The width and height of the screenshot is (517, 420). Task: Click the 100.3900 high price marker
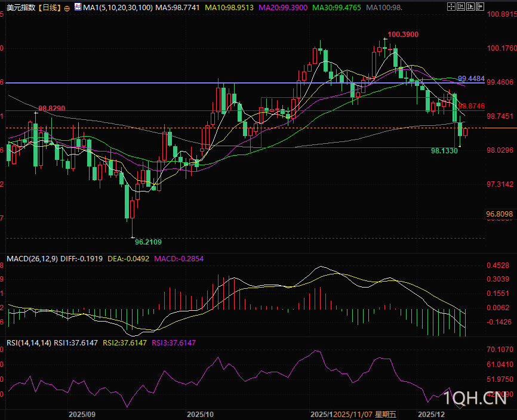pos(402,35)
